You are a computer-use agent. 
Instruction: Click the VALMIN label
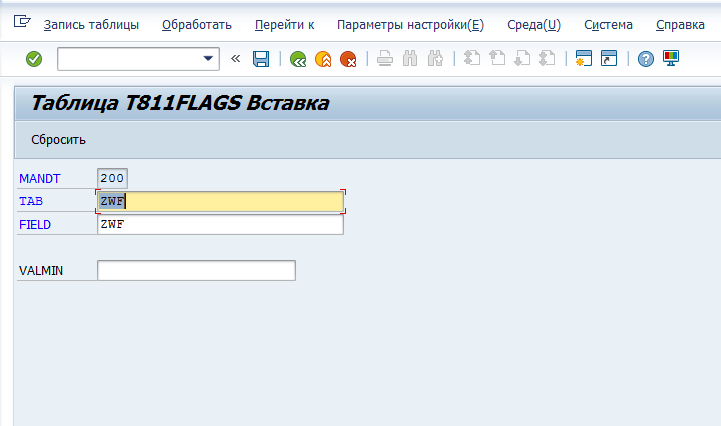coord(41,271)
